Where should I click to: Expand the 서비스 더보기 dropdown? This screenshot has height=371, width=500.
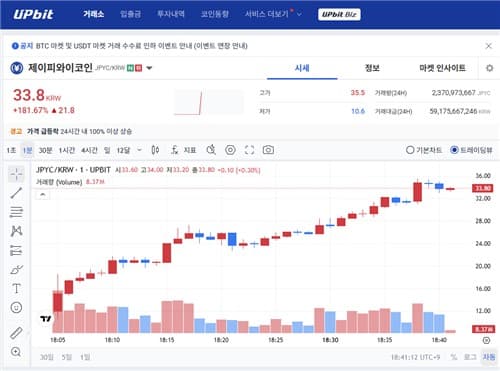pyautogui.click(x=273, y=14)
